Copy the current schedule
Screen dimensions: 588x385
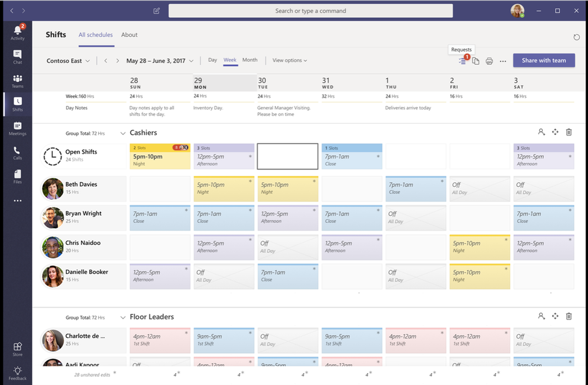[476, 61]
